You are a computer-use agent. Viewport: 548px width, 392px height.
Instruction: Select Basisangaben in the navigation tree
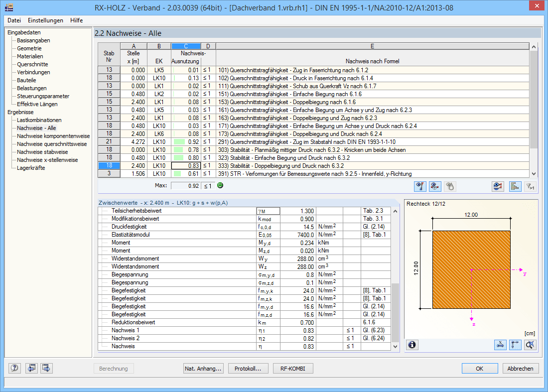(33, 40)
